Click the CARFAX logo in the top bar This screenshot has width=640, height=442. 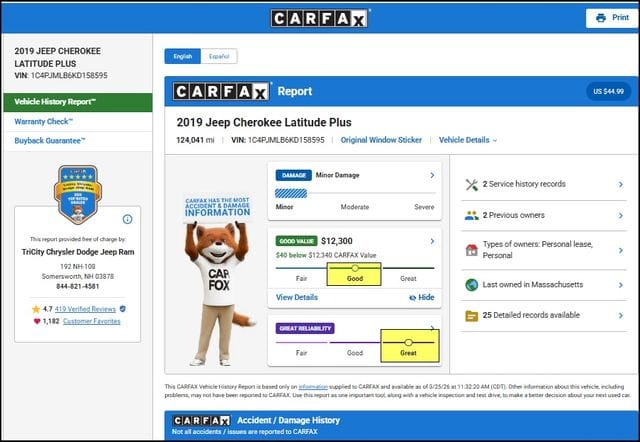point(320,18)
